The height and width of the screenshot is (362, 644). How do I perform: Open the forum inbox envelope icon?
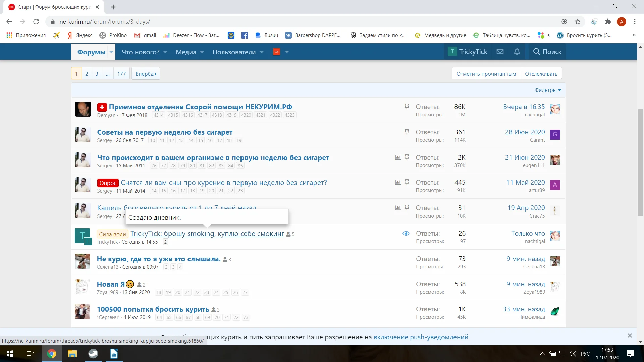(500, 52)
